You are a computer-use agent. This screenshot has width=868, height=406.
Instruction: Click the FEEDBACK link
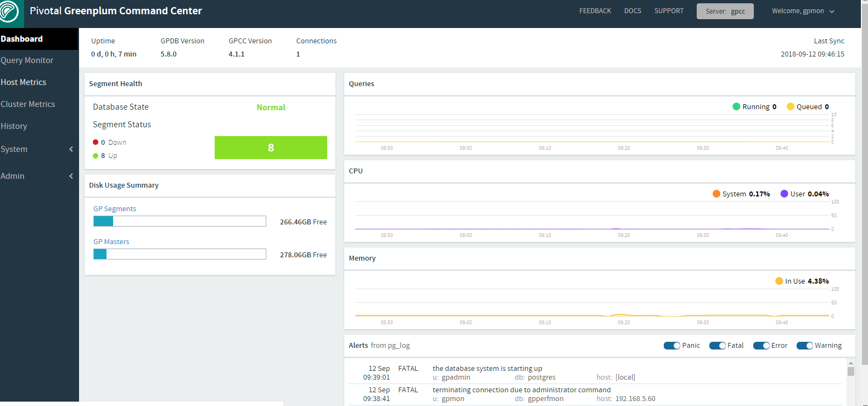click(595, 11)
